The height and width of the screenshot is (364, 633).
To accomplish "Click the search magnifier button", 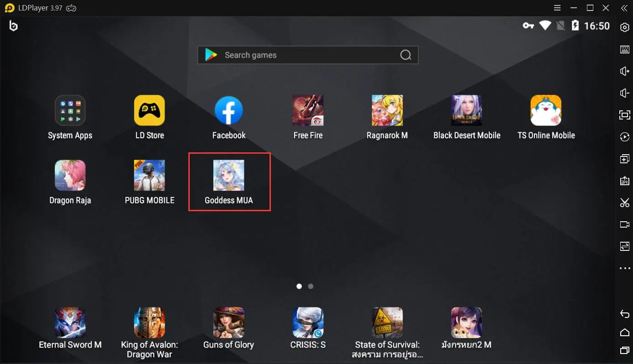I will click(405, 55).
